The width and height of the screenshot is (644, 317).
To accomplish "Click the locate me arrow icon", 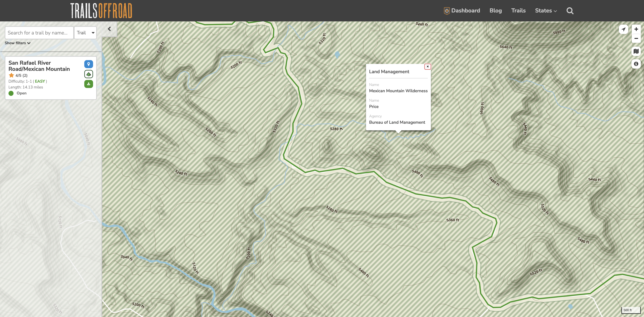I will pyautogui.click(x=624, y=29).
